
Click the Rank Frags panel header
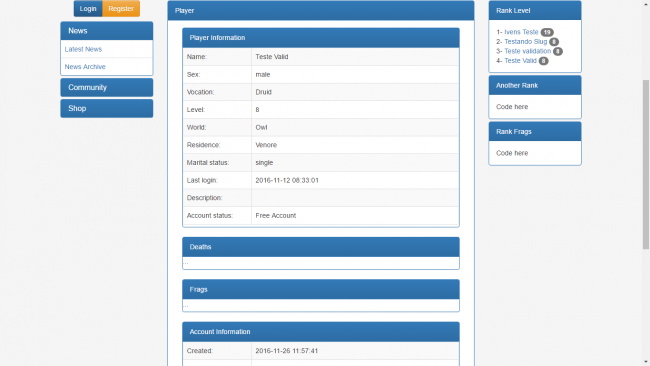(x=535, y=131)
